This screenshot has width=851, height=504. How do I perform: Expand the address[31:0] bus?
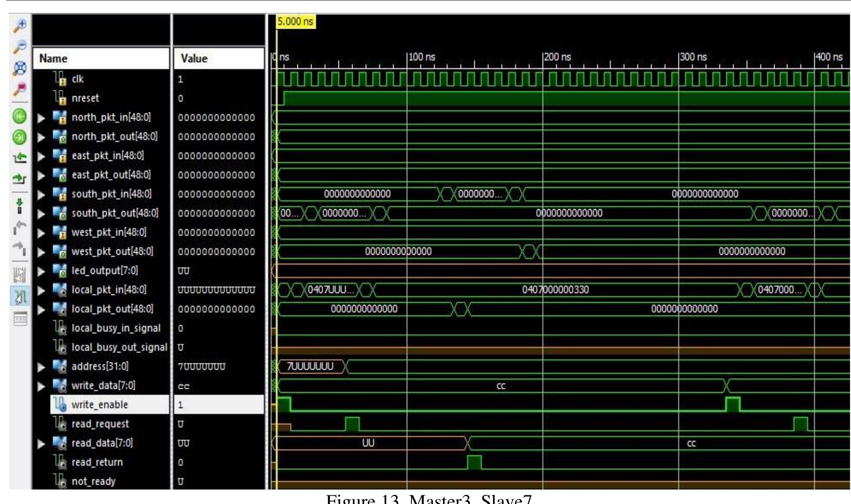tap(41, 367)
